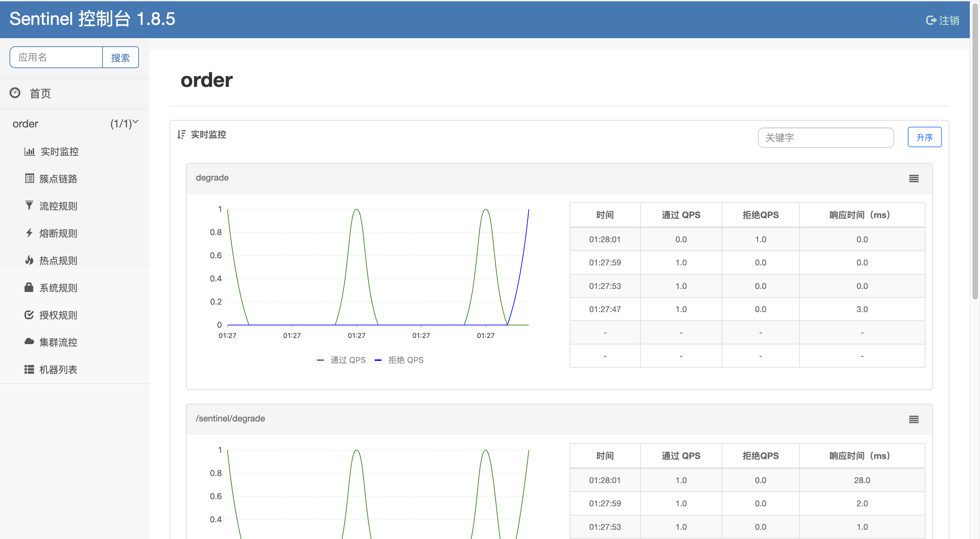This screenshot has height=539, width=980.
Task: Click the /sentinel/degrade resource panel title
Action: pos(230,418)
